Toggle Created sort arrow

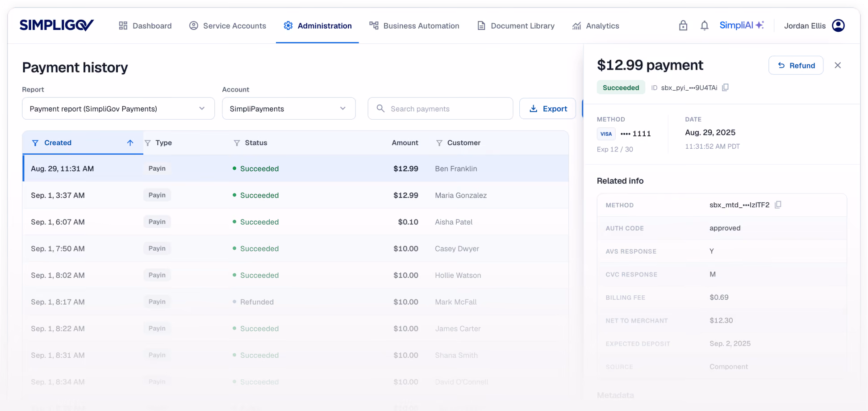130,143
